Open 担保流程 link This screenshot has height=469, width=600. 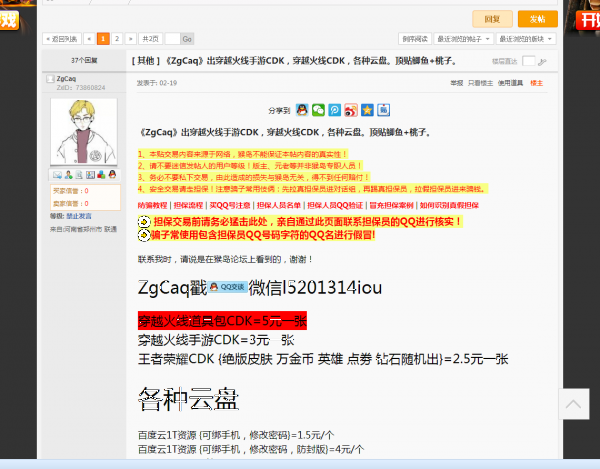[x=188, y=205]
